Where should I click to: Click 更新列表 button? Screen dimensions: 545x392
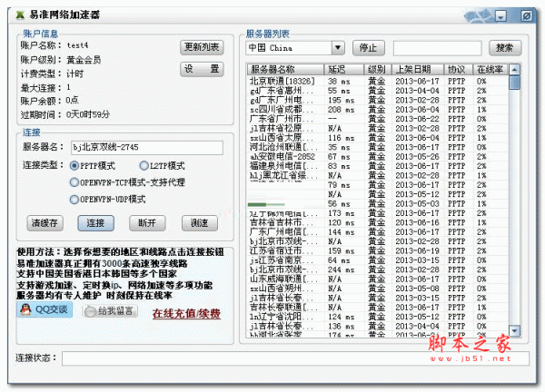tap(202, 47)
